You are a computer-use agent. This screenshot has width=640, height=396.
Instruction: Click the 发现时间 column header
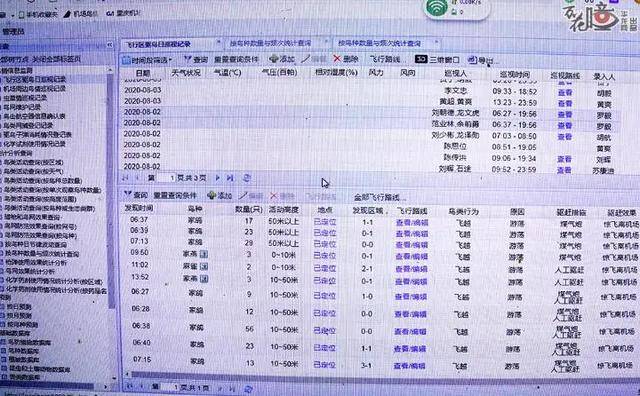139,208
